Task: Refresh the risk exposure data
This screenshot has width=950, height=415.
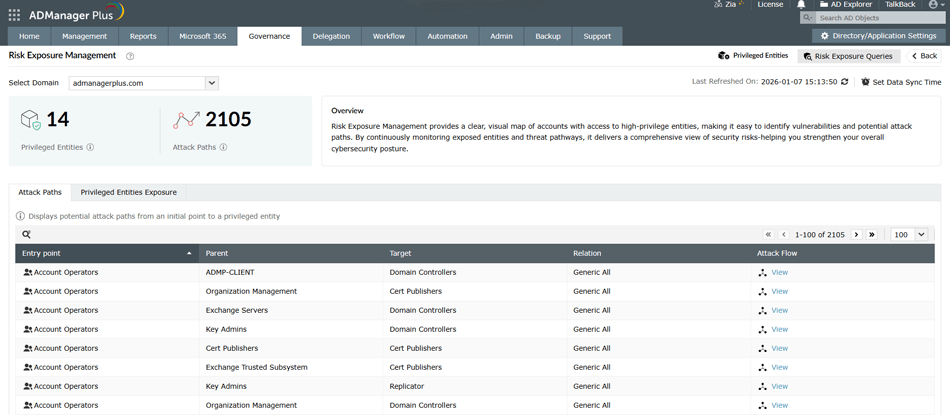Action: 845,82
